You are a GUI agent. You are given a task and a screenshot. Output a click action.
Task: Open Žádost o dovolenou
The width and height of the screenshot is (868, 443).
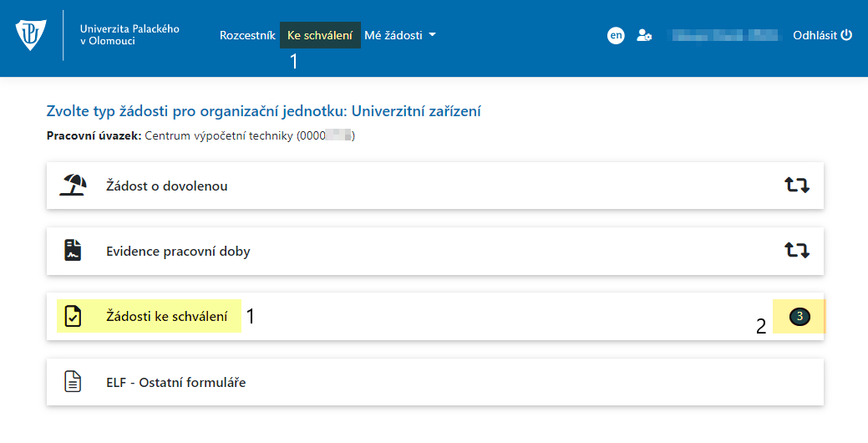(x=435, y=186)
